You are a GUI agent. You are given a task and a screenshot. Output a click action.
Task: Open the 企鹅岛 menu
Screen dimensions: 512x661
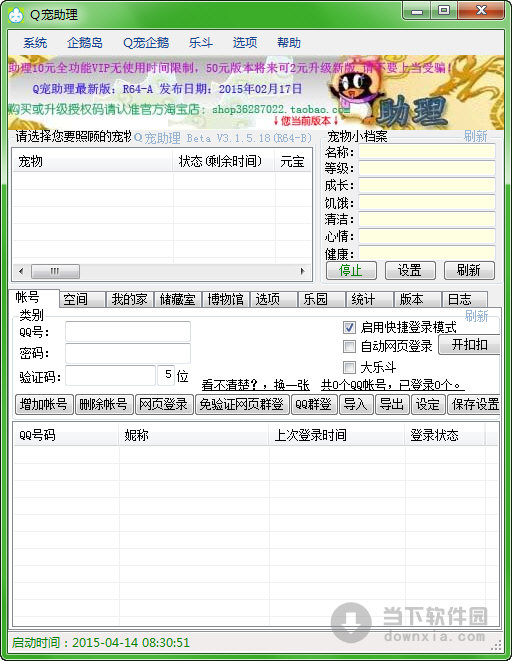(x=84, y=43)
